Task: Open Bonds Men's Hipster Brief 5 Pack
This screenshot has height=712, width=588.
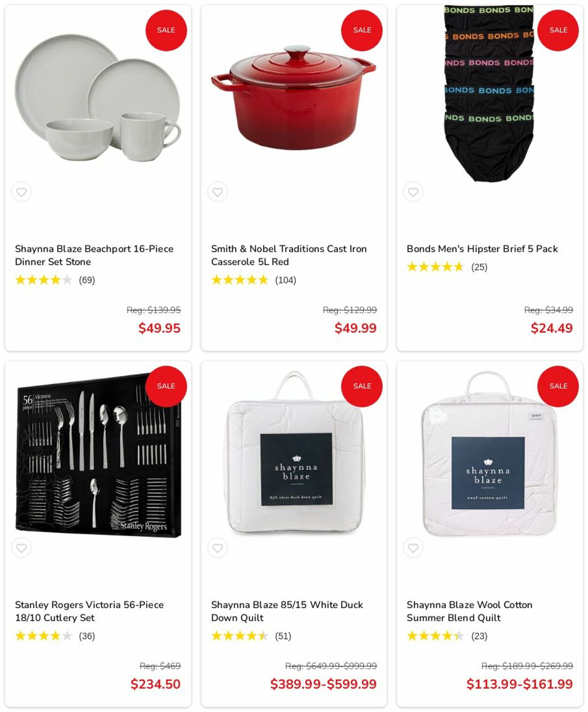Action: coord(482,249)
